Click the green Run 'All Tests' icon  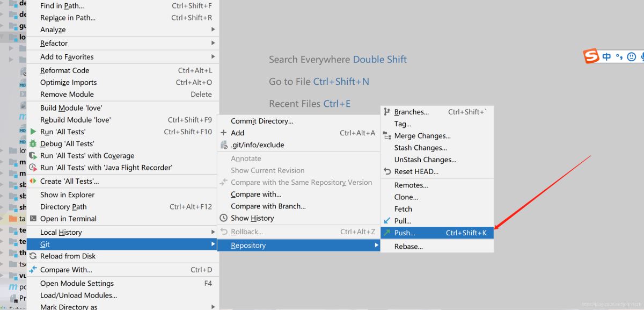click(33, 132)
